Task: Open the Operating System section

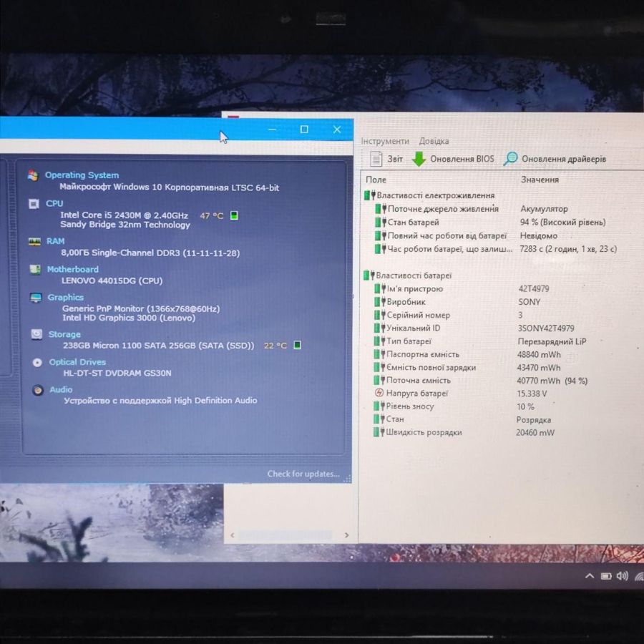Action: click(x=82, y=175)
